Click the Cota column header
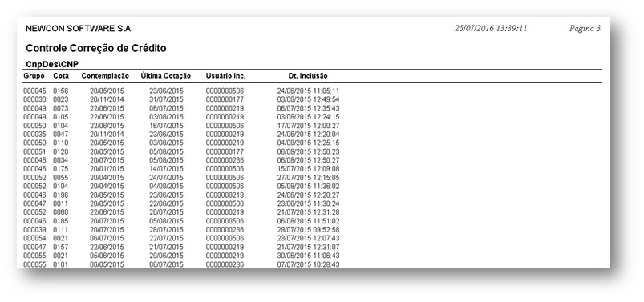The width and height of the screenshot is (644, 302). [x=61, y=76]
